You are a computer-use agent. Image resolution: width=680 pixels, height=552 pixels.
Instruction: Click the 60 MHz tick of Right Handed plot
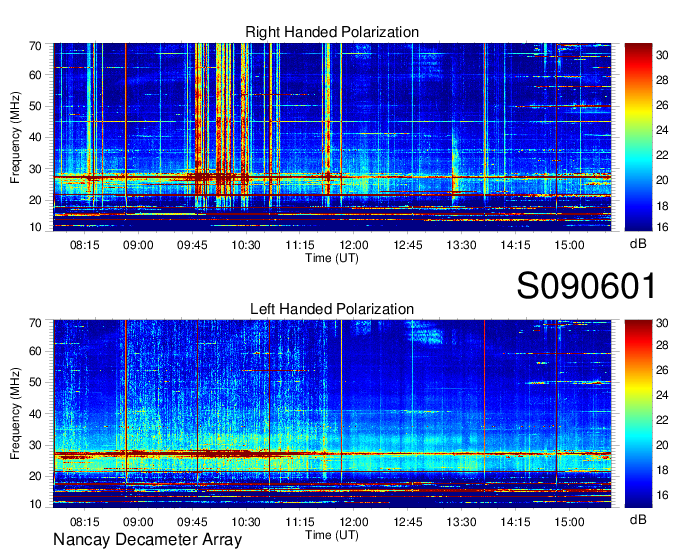click(36, 75)
